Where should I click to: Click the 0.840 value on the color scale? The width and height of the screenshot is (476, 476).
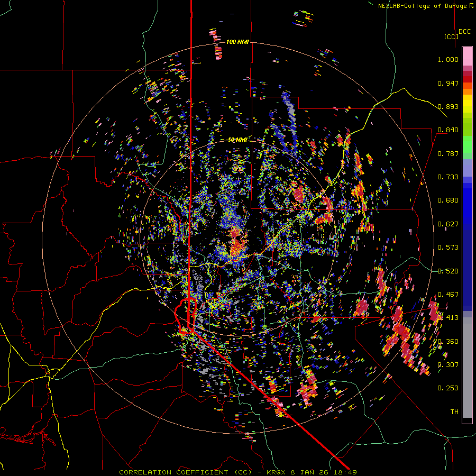click(448, 130)
